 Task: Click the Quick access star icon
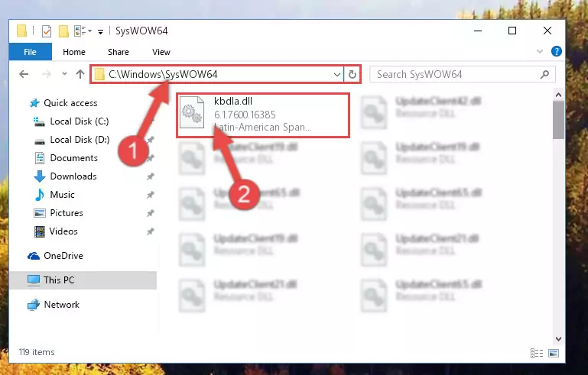pos(34,102)
